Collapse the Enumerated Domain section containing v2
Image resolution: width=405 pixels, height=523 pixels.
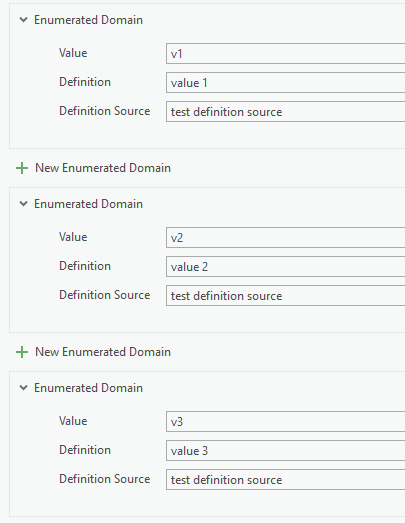point(23,203)
